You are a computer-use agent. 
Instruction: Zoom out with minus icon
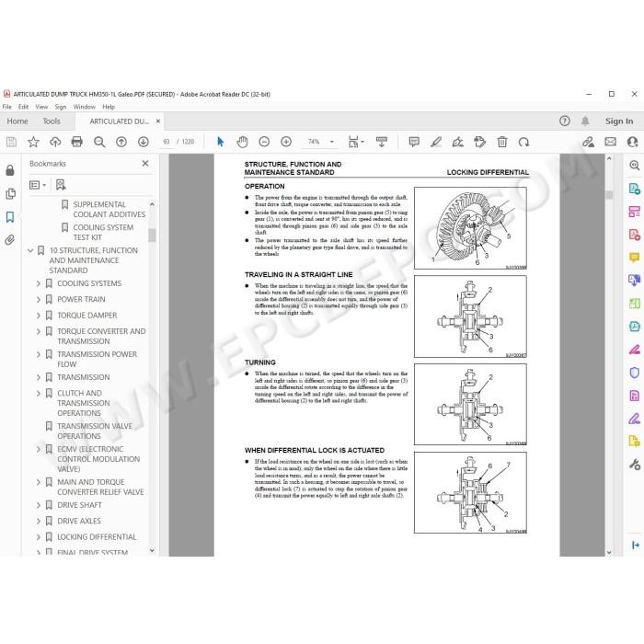click(x=264, y=142)
